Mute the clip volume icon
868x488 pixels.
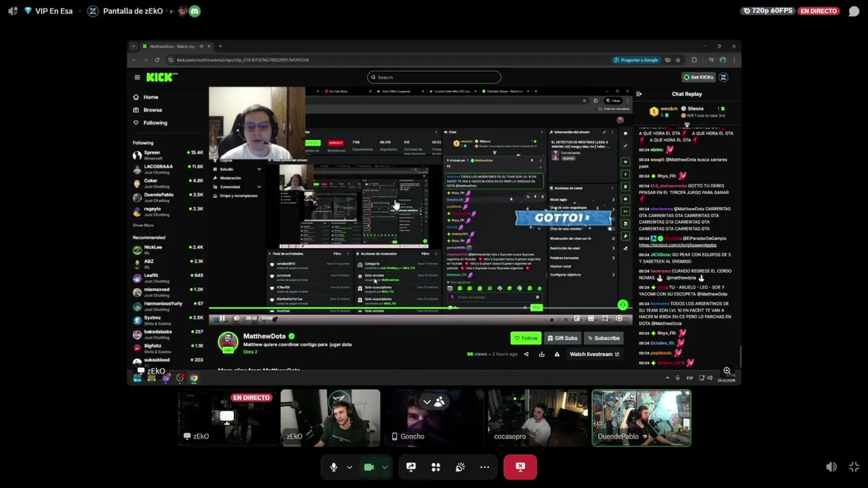(x=236, y=319)
